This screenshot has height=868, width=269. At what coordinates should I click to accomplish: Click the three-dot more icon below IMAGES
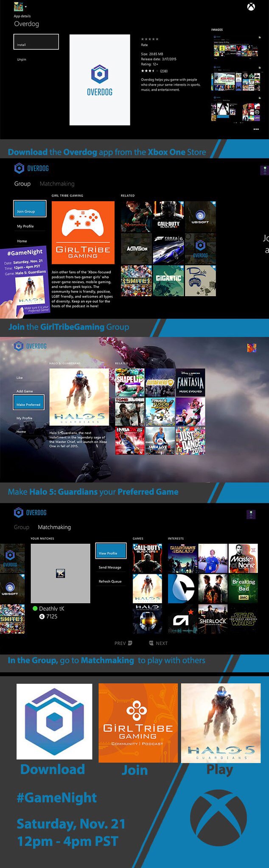256,129
